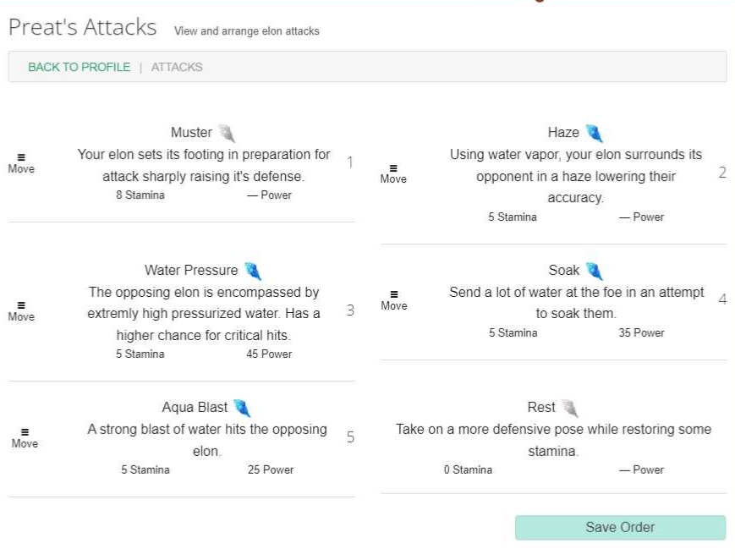Grab the Move handle for Muster attack
The height and width of the screenshot is (560, 735).
(x=21, y=163)
